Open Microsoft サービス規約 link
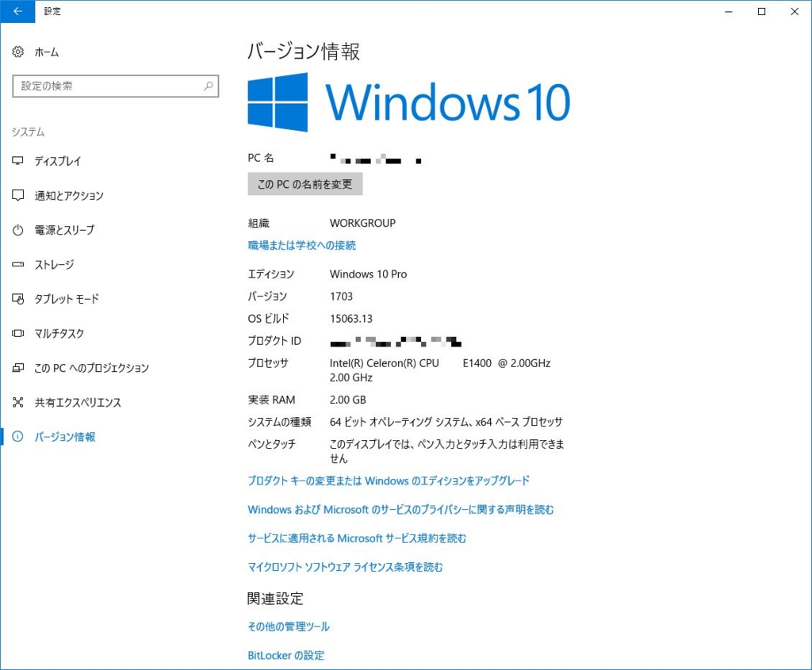The image size is (812, 670). 357,538
